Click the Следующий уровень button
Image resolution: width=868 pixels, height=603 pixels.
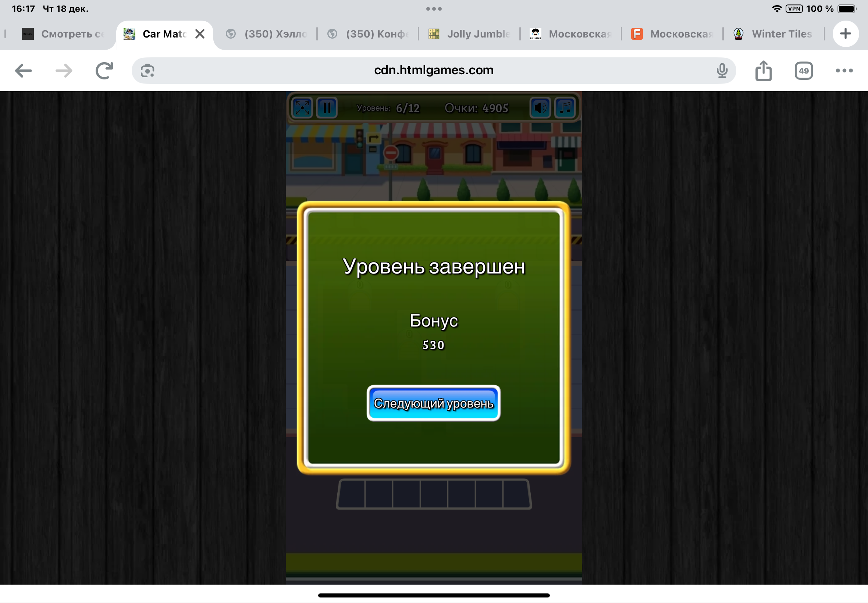(x=433, y=403)
